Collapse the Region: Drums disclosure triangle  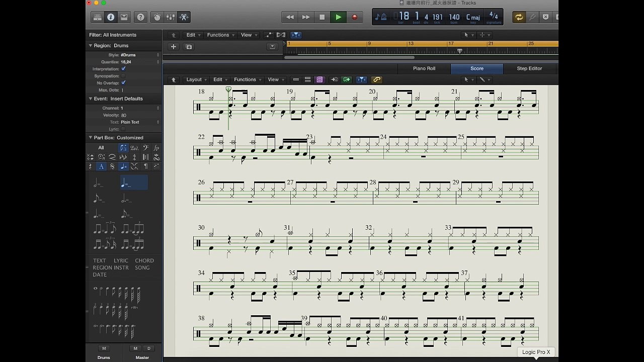click(91, 45)
